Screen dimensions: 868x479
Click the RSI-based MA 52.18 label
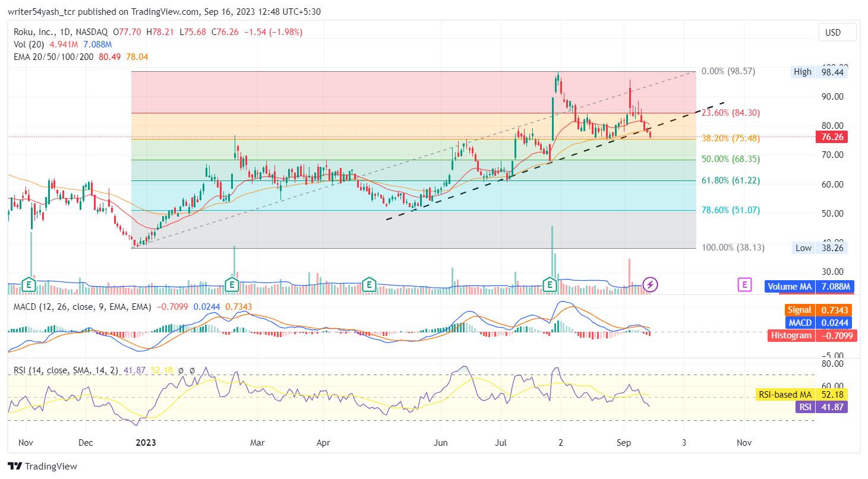pyautogui.click(x=802, y=395)
